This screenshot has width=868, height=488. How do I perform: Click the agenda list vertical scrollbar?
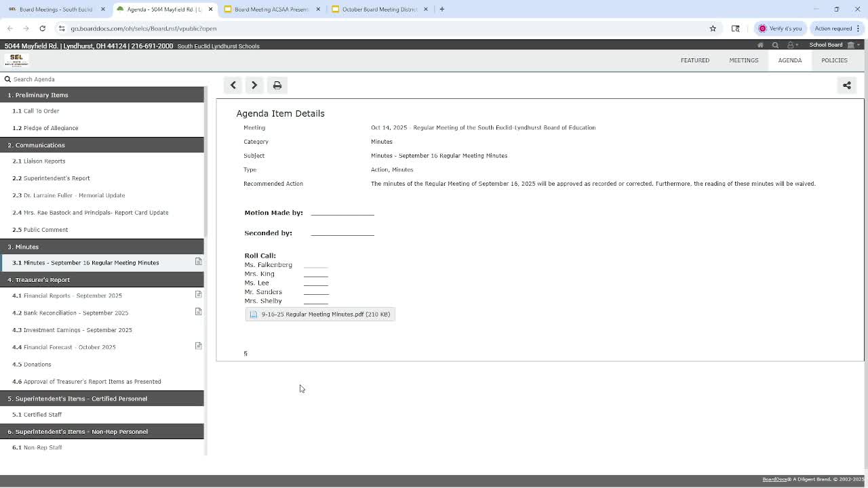pyautogui.click(x=206, y=163)
